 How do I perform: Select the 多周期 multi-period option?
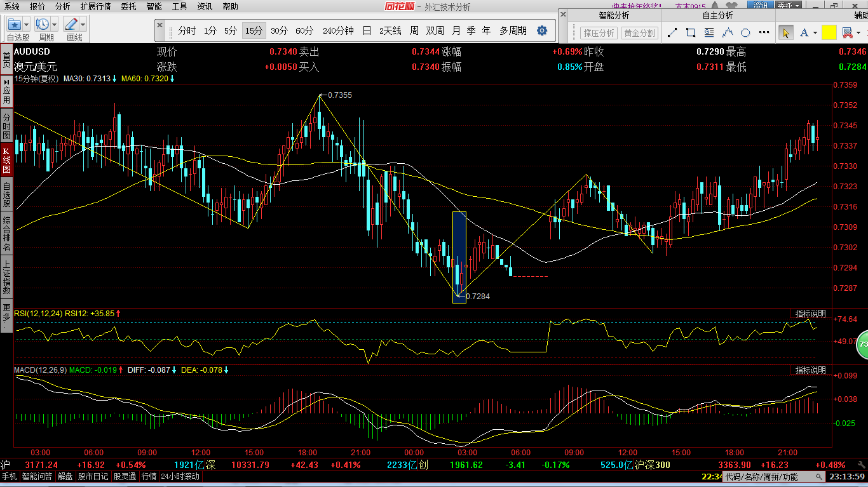pyautogui.click(x=513, y=30)
